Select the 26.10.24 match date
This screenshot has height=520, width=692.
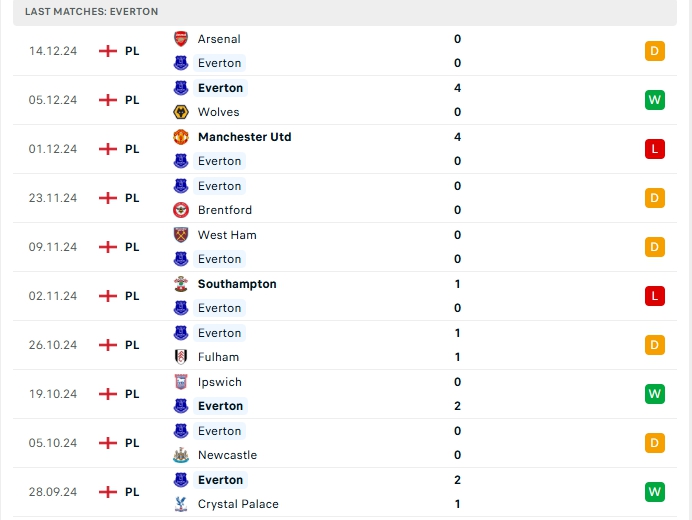coord(53,345)
